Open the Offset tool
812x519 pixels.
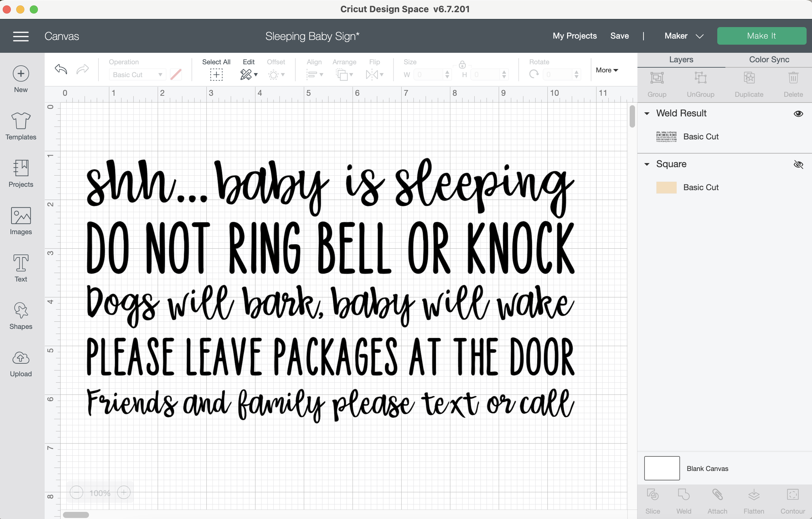[x=276, y=74]
